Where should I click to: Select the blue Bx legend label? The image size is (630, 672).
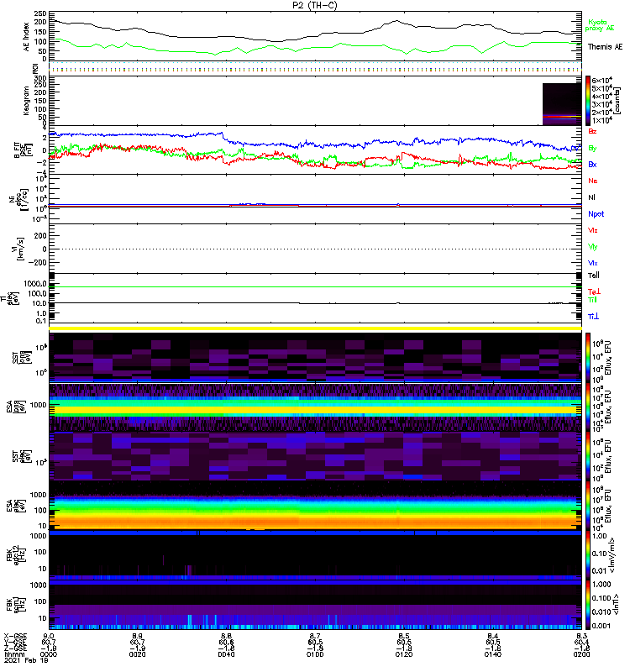[x=592, y=164]
